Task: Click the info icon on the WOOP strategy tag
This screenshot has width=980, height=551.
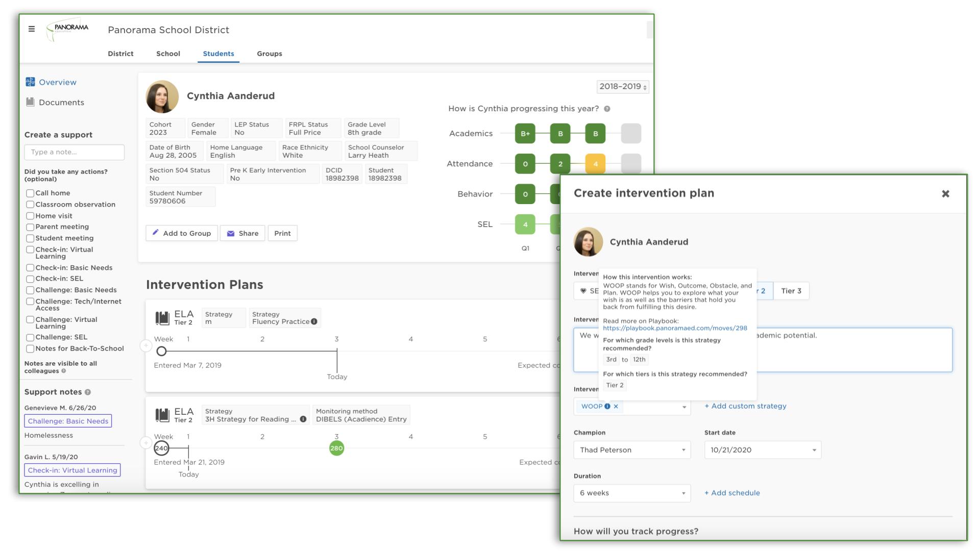Action: click(608, 407)
